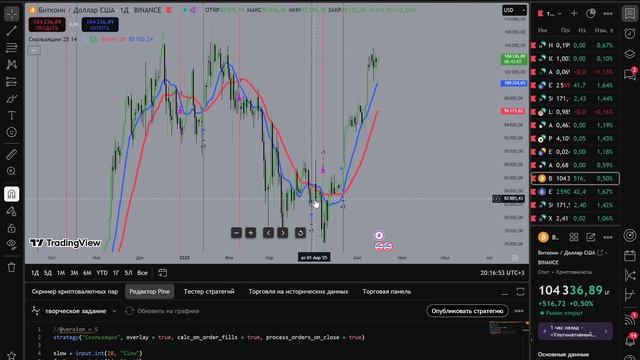Viewport: 640px width, 360px height.
Task: Open watchlist more options menu
Action: click(608, 13)
